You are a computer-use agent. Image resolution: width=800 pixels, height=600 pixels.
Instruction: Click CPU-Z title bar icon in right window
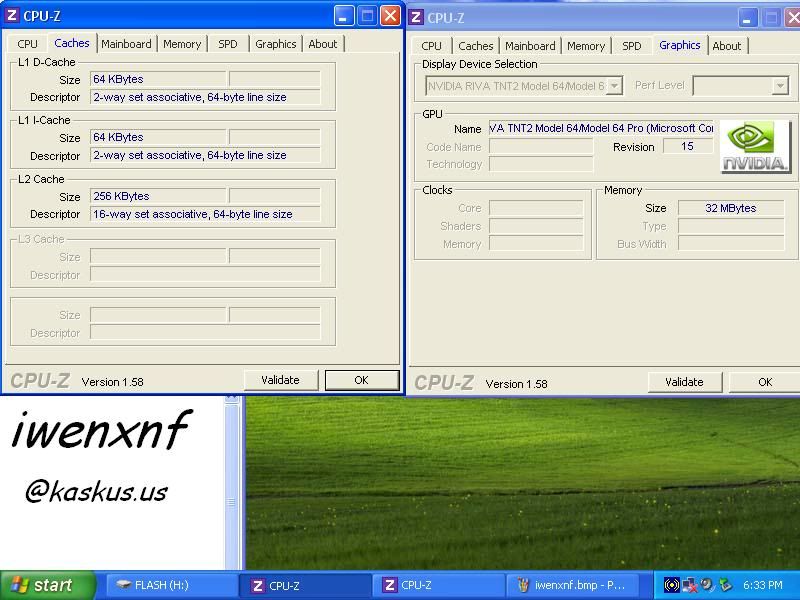click(x=416, y=17)
